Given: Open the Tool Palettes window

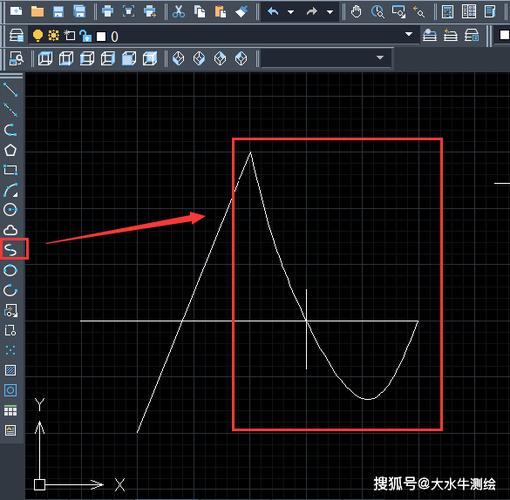Looking at the screenshot, I should tap(489, 12).
